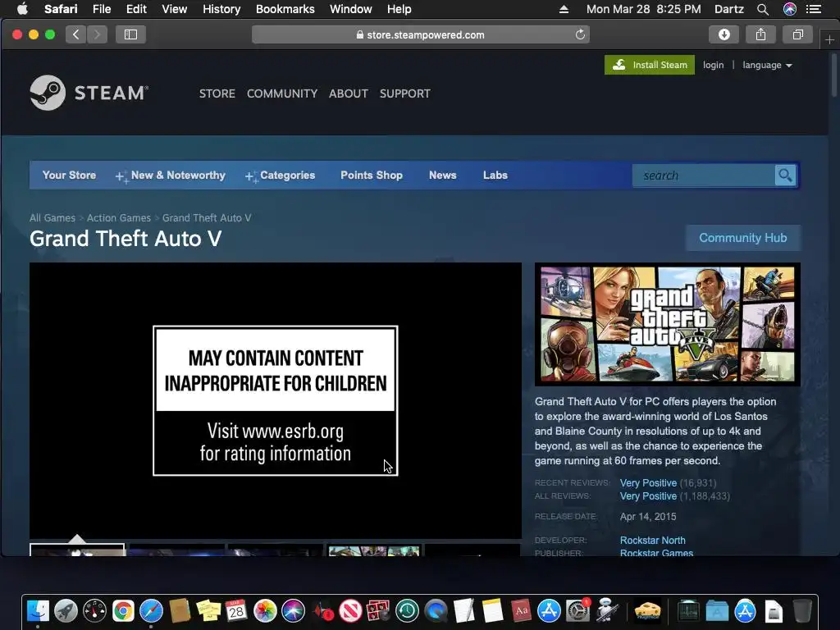This screenshot has height=630, width=840.
Task: Click All Games breadcrumb
Action: (x=52, y=218)
